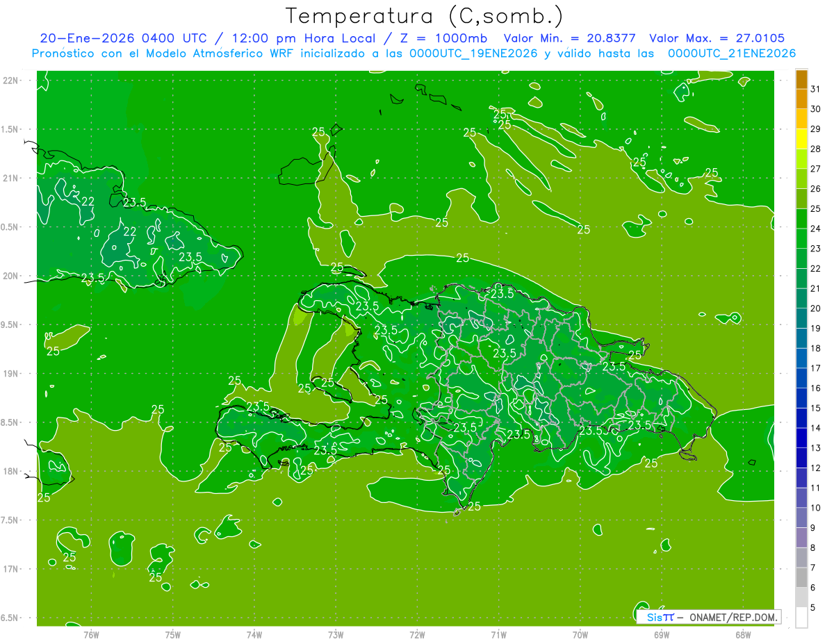Click the 'Valor Min. = 20.8377' text

tap(571, 38)
